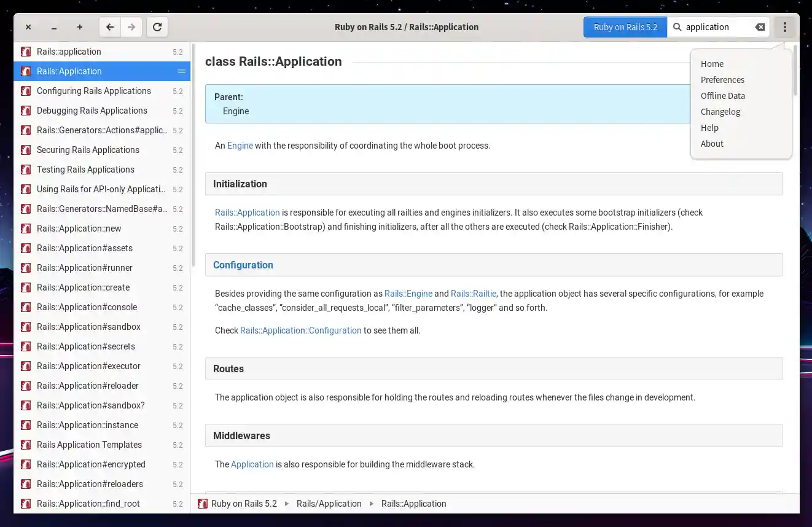Open the three-dot overflow menu
The width and height of the screenshot is (812, 527).
[784, 27]
